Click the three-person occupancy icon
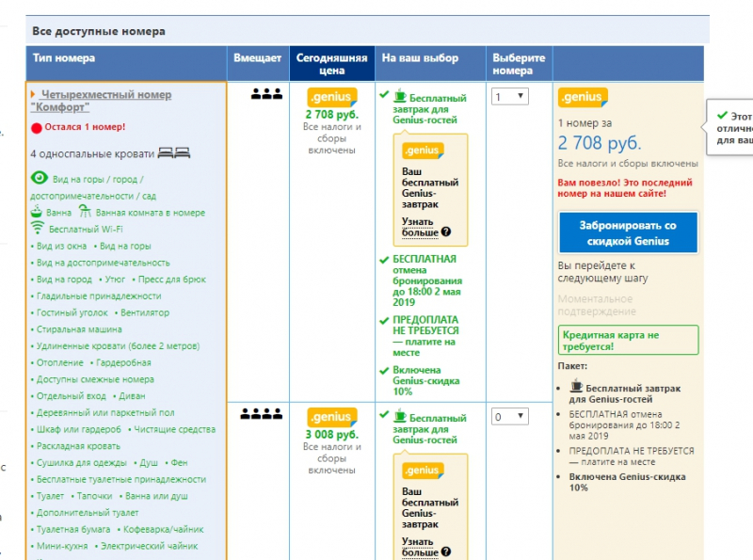The width and height of the screenshot is (753, 560). point(266,94)
